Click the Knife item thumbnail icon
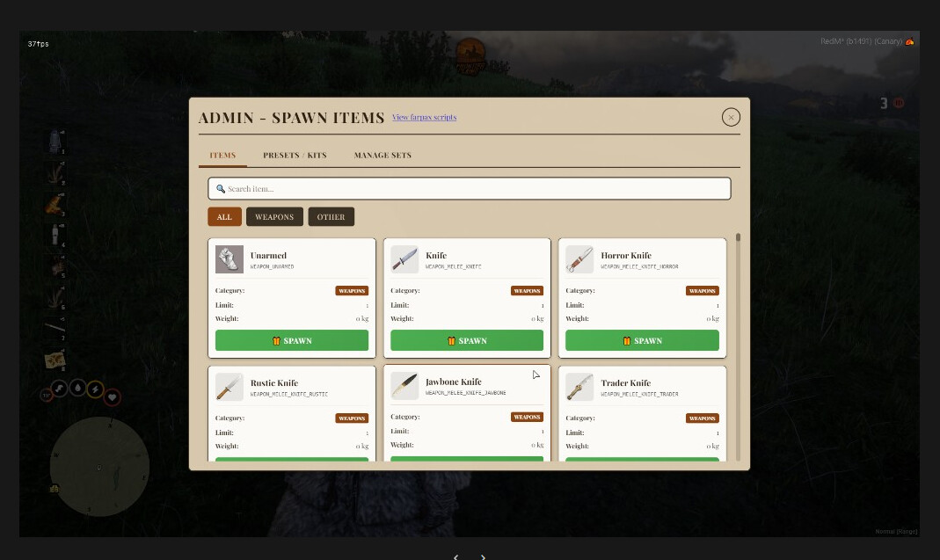Screen dimensions: 940x560 404,259
